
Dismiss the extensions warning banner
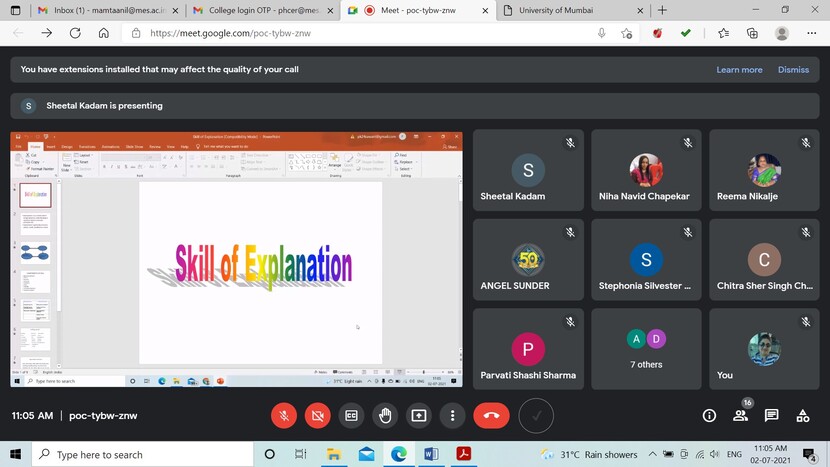click(x=793, y=70)
